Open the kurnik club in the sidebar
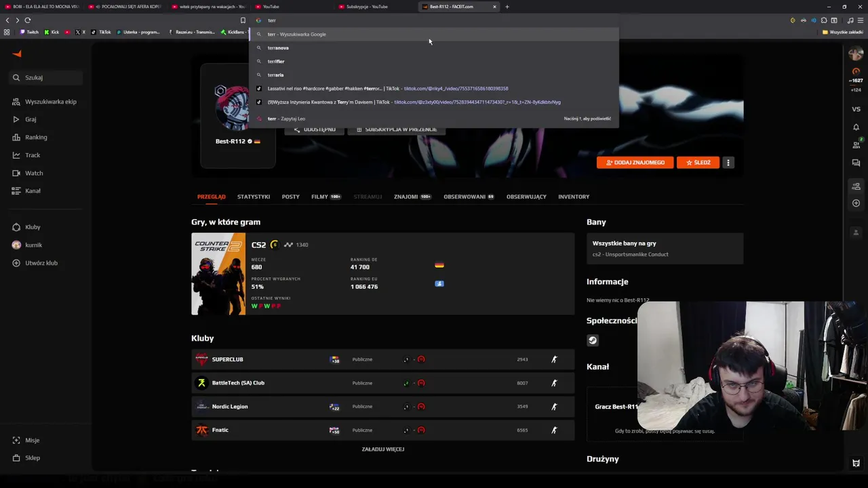The height and width of the screenshot is (488, 868). (27, 245)
